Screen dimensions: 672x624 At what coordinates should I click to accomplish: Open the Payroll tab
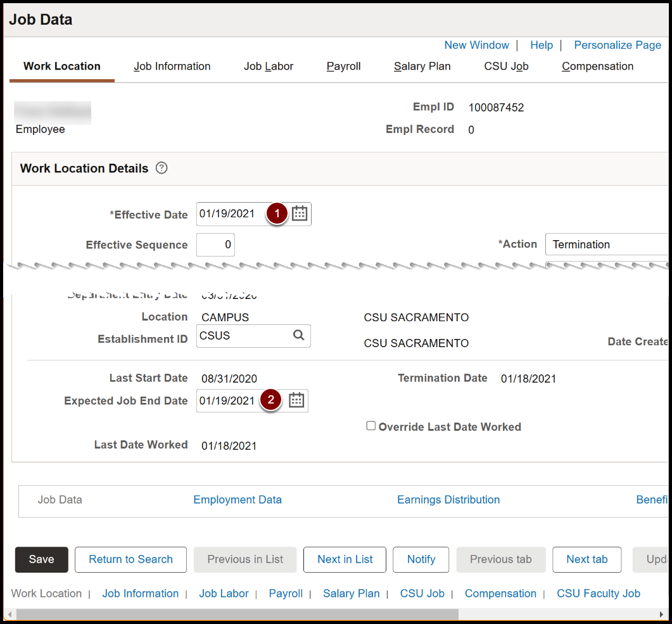tap(343, 66)
